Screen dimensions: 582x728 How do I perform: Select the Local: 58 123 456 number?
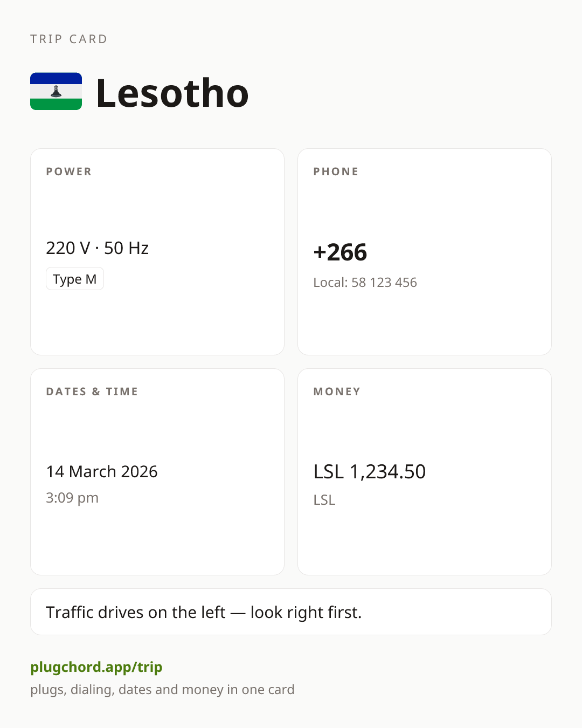(x=365, y=283)
